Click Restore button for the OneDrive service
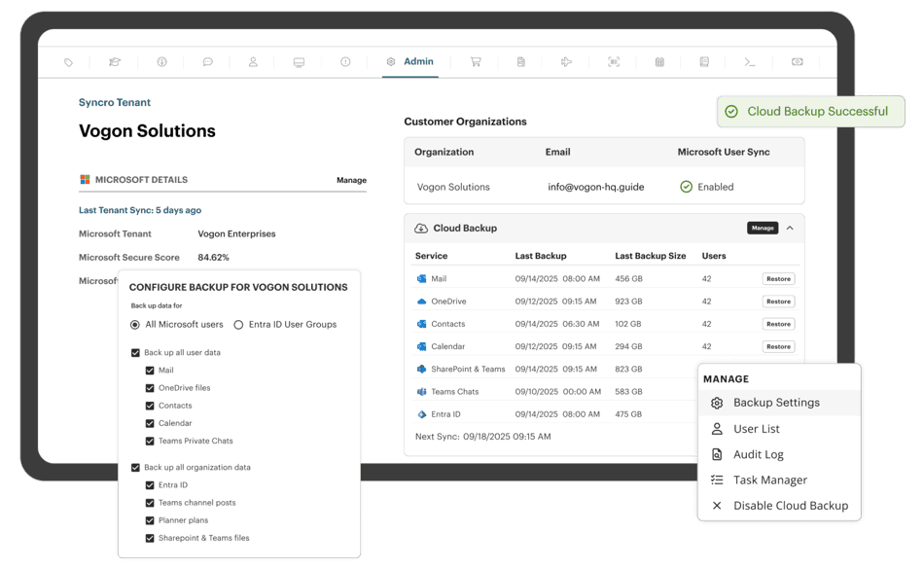Image resolution: width=924 pixels, height=569 pixels. 778,302
